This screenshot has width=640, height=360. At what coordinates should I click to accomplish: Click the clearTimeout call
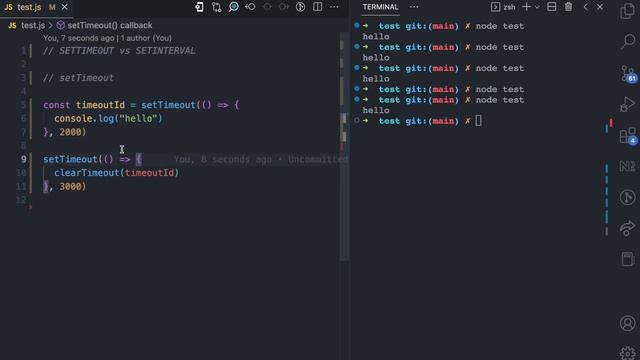click(x=87, y=173)
